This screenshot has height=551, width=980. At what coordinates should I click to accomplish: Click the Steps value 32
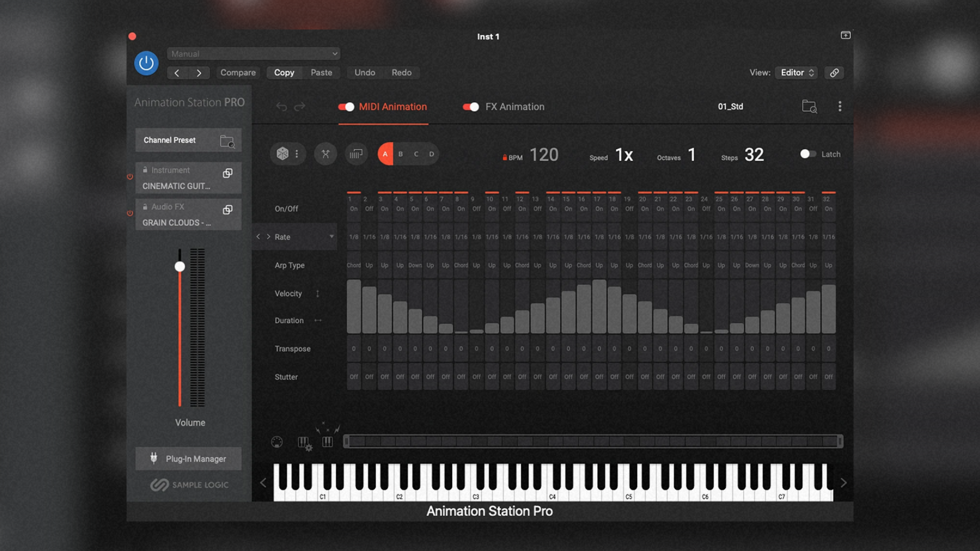754,155
